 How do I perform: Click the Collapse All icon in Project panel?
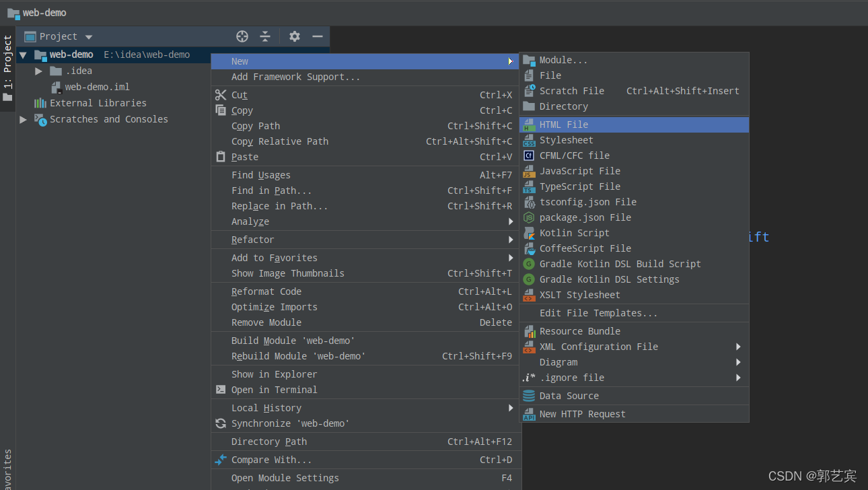tap(265, 36)
